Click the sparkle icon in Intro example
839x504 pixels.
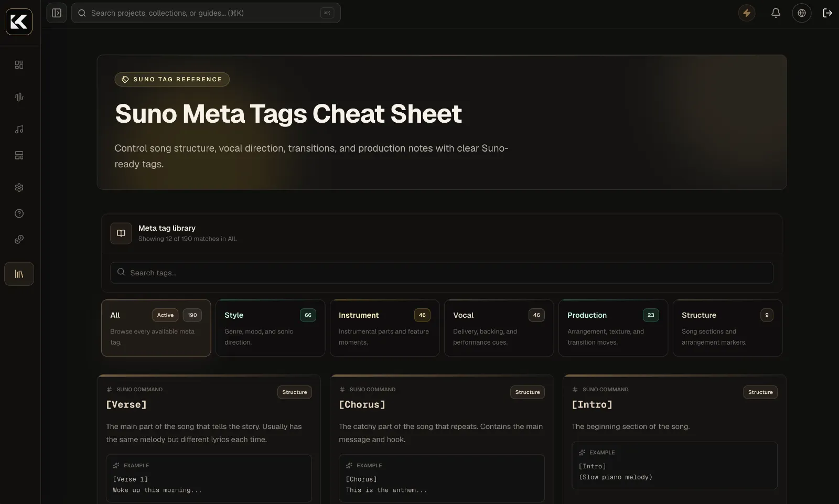coord(582,453)
